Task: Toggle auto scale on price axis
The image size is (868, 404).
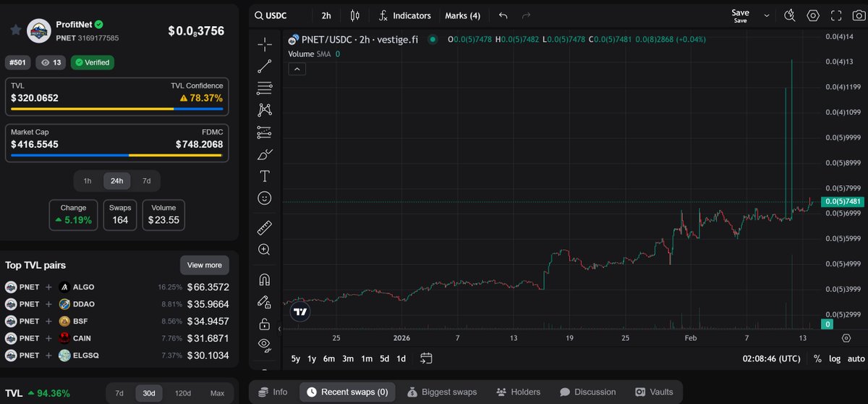Action: (856, 358)
